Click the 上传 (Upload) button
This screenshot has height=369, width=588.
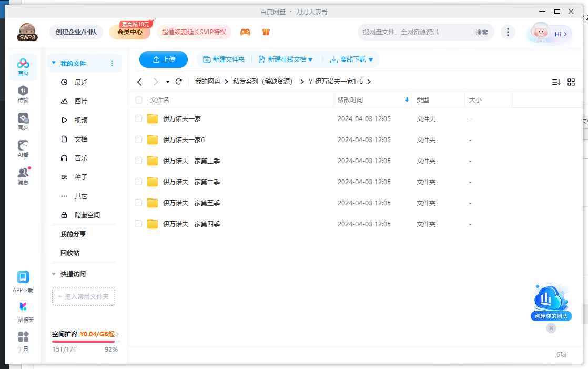[163, 59]
